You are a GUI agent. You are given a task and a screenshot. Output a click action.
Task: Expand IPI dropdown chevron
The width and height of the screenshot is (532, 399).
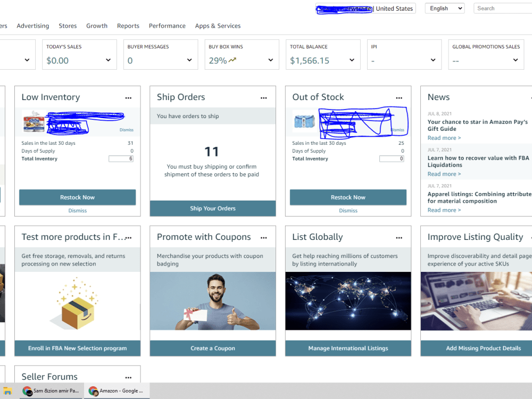click(433, 60)
